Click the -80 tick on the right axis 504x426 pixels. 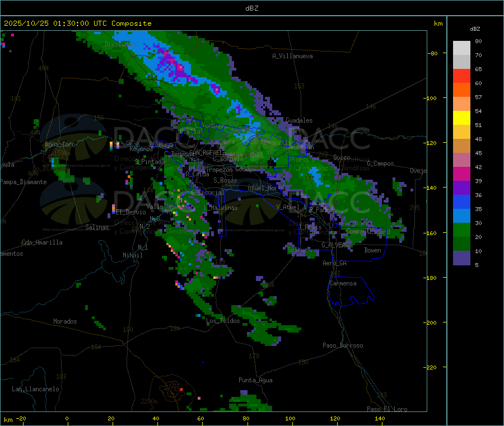432,53
